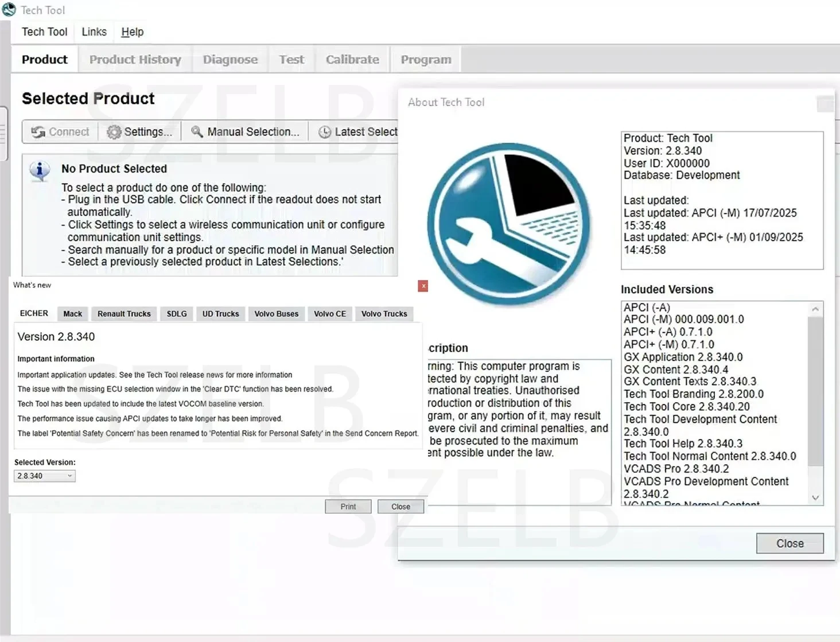Image resolution: width=840 pixels, height=642 pixels.
Task: Click the APCI updates performance note
Action: click(x=150, y=419)
